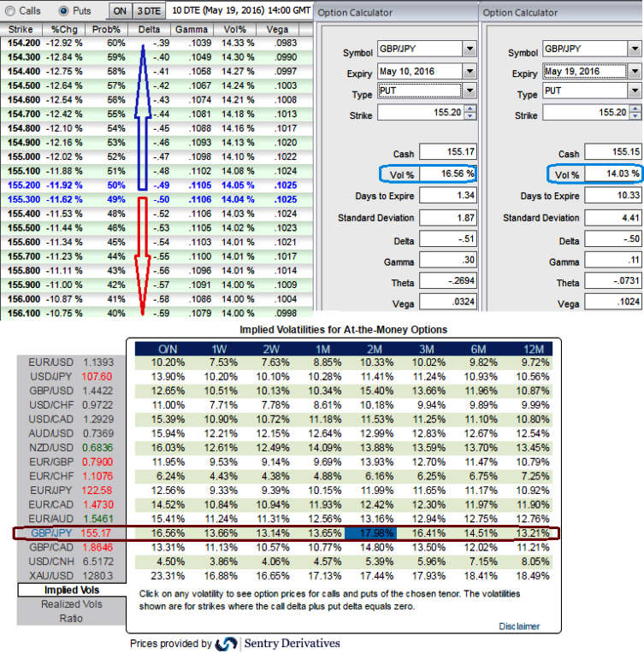644x653 pixels.
Task: Select the 155.000 strike row
Action: tap(157, 157)
